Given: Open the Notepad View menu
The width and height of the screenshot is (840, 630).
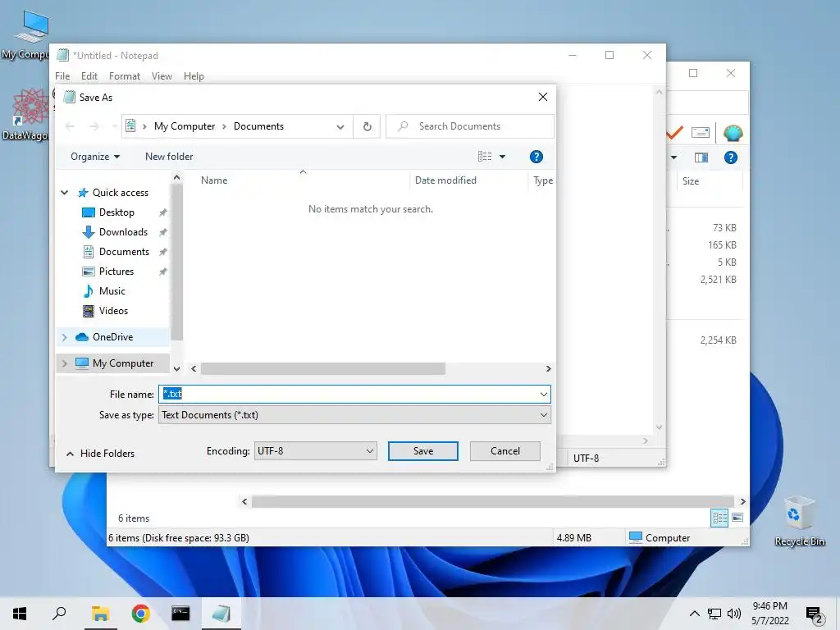Looking at the screenshot, I should pos(162,76).
